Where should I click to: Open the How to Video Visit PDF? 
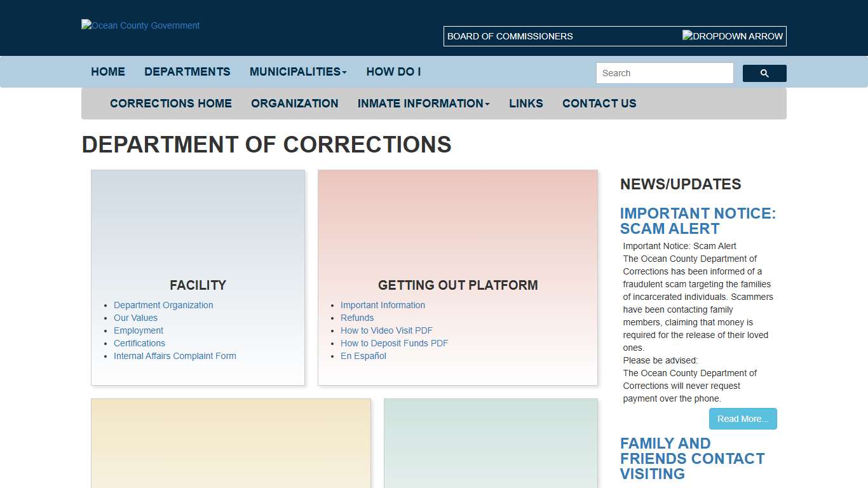pyautogui.click(x=386, y=330)
